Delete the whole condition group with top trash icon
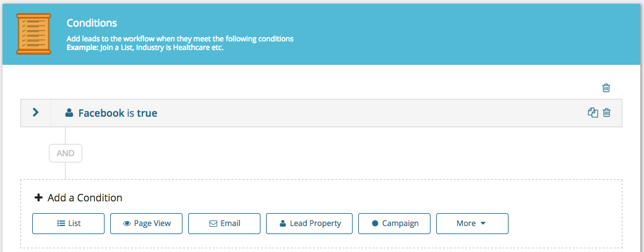 coord(606,87)
